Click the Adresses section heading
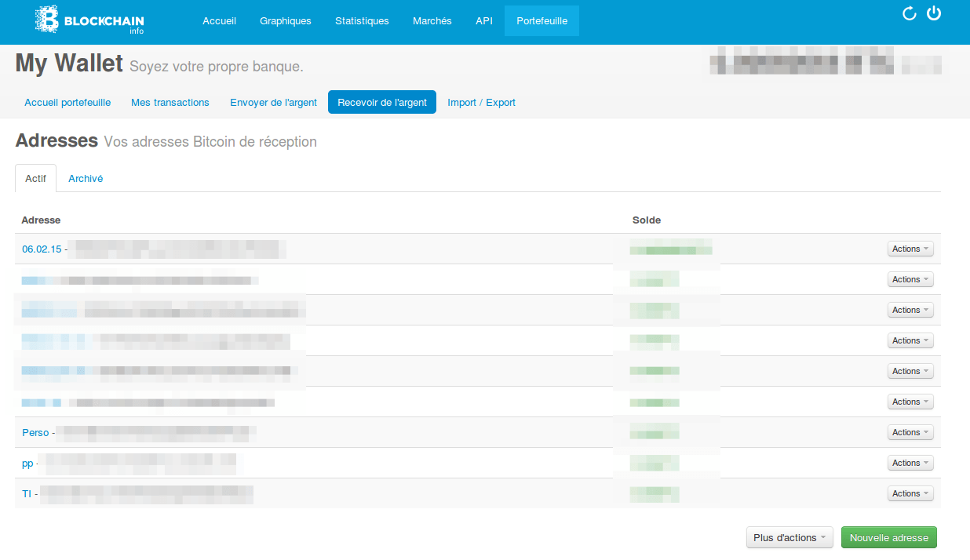Viewport: 970px width, 560px height. 57,141
